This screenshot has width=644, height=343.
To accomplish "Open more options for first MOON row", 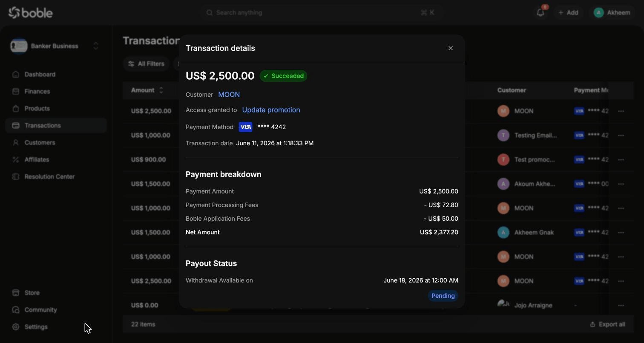I will [621, 111].
